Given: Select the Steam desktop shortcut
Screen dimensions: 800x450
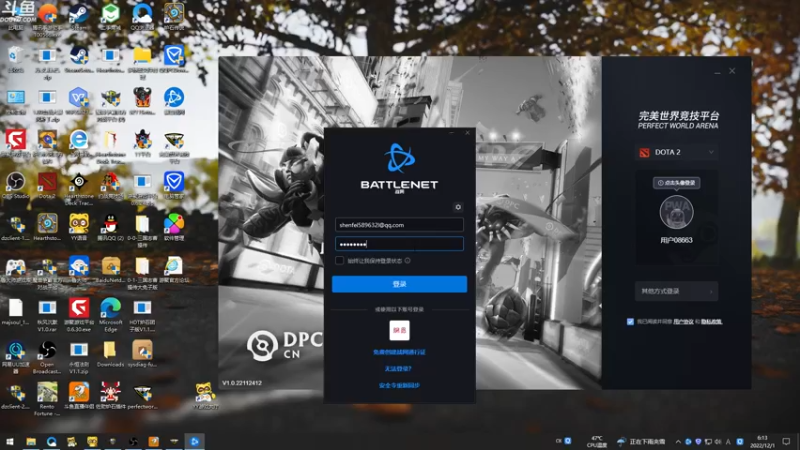Looking at the screenshot, I should pos(79,16).
